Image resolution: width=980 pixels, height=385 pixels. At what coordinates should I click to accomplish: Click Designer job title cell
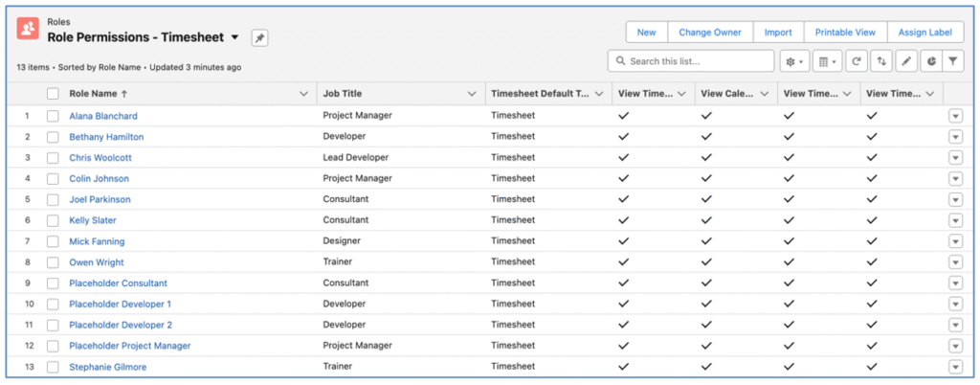point(342,240)
